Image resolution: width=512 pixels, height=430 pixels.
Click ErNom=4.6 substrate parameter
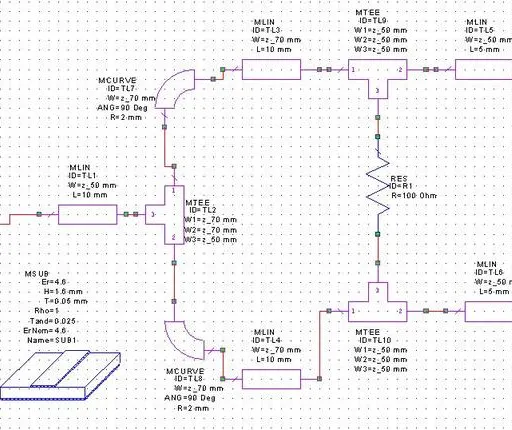click(45, 331)
